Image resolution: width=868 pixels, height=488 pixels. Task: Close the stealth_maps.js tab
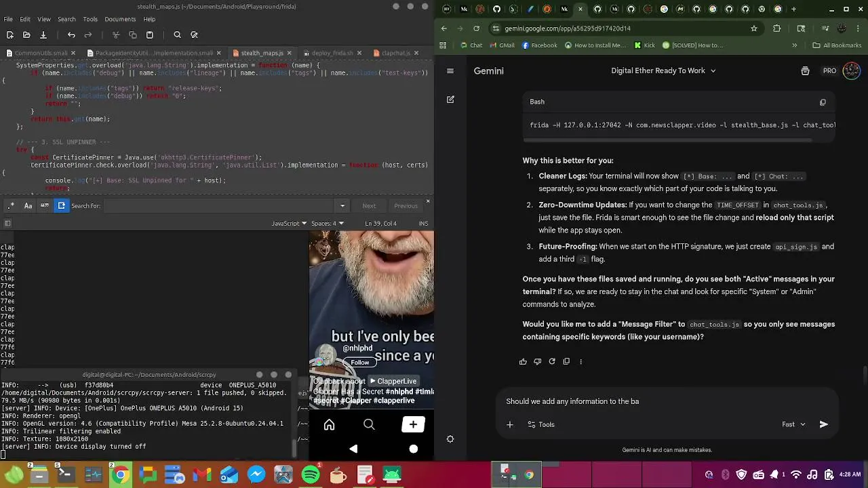[290, 53]
